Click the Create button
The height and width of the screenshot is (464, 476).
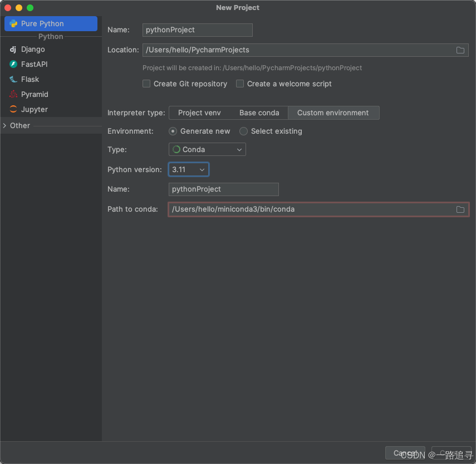[x=452, y=453]
